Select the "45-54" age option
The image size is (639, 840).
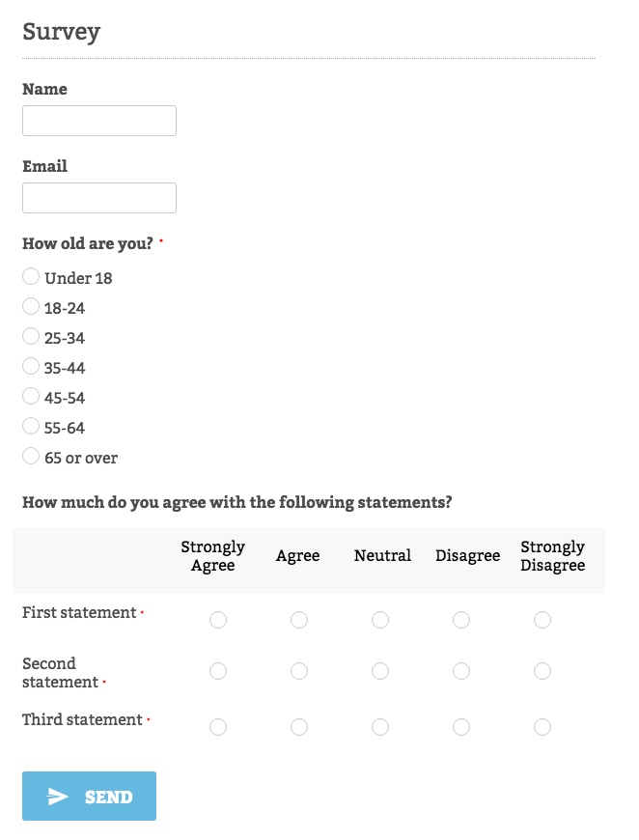tap(31, 397)
